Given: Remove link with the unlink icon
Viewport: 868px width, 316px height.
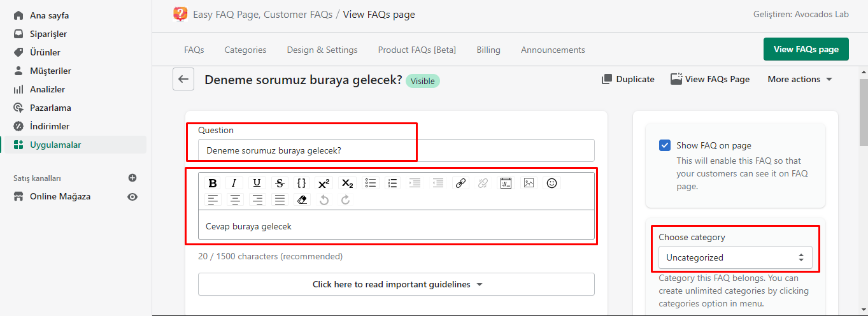Looking at the screenshot, I should pyautogui.click(x=483, y=183).
